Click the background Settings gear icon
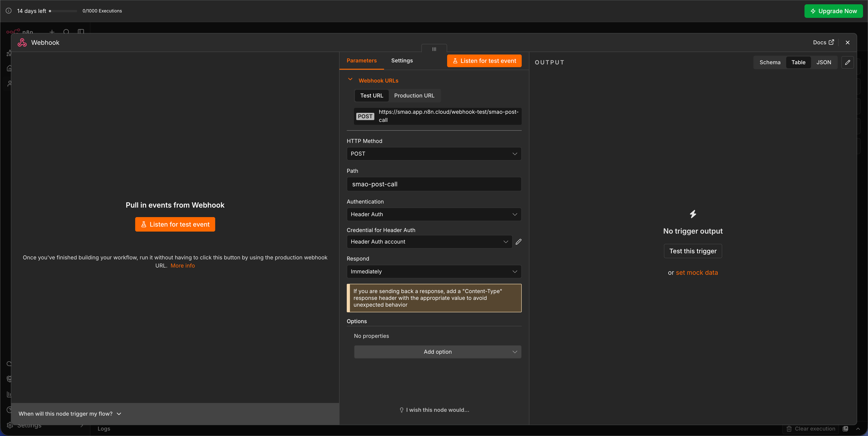This screenshot has width=868, height=436. [x=10, y=425]
